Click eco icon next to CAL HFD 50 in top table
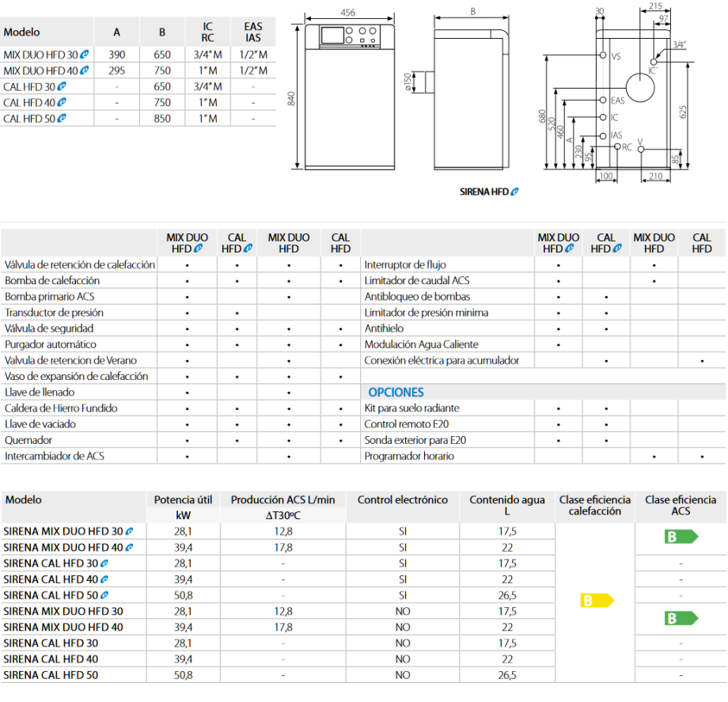Screen dimensions: 728x702 pos(61,118)
